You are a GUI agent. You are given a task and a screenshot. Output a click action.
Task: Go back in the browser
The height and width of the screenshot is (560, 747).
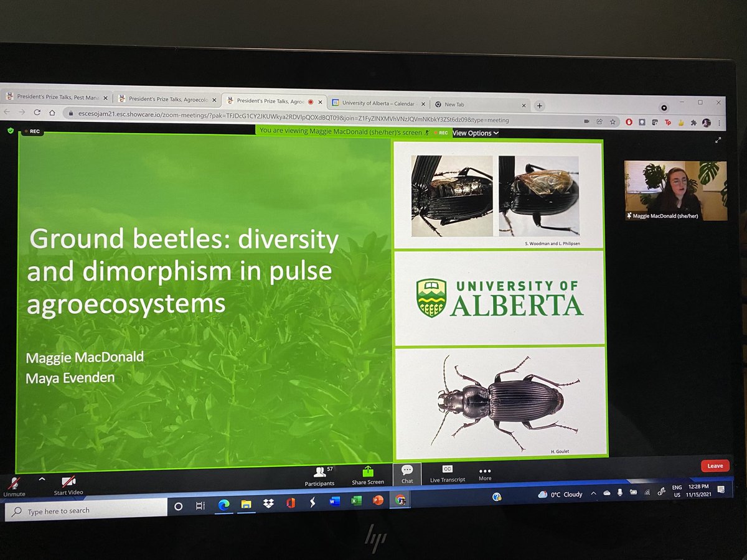[8, 111]
